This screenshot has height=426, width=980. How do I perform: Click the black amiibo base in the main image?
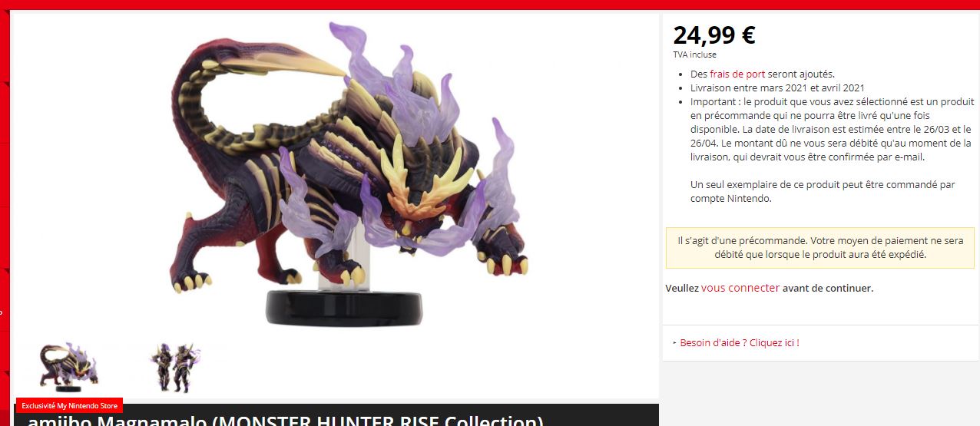pos(344,307)
